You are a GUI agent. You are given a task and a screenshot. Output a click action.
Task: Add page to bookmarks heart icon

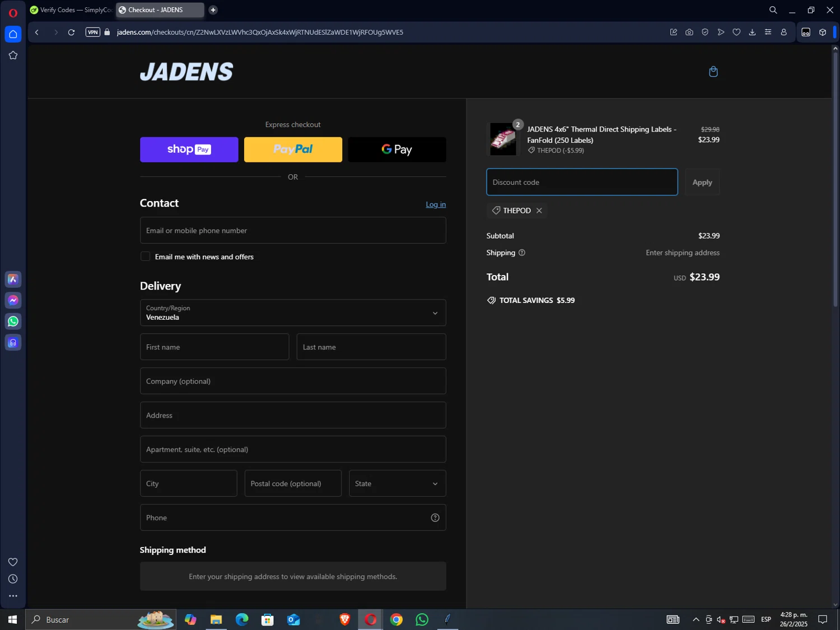pos(736,32)
